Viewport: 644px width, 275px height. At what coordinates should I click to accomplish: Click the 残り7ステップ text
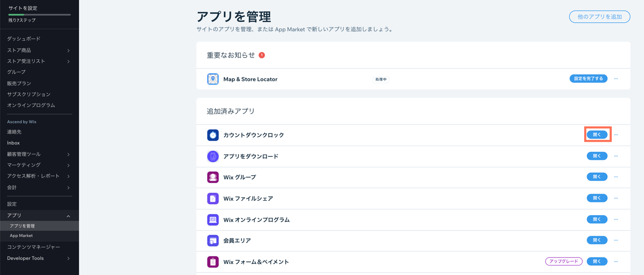tap(22, 20)
